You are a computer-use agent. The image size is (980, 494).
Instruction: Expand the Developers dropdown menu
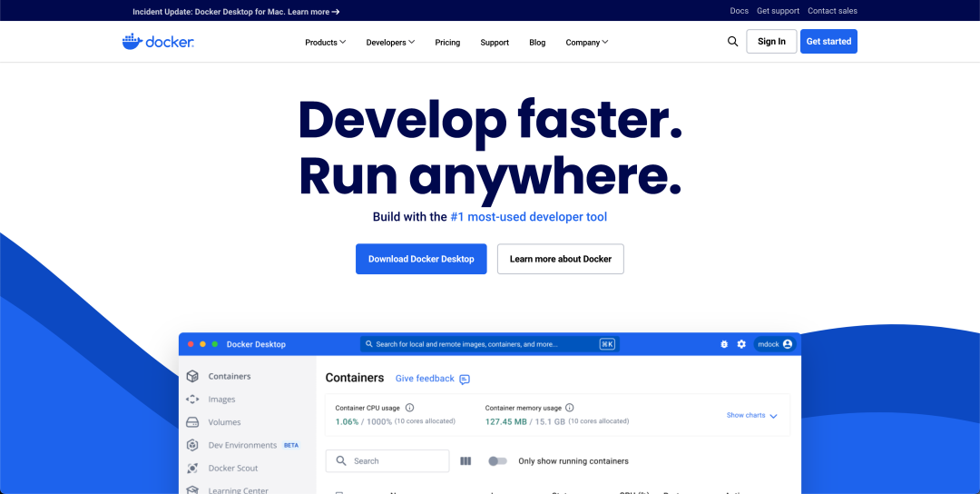coord(390,43)
